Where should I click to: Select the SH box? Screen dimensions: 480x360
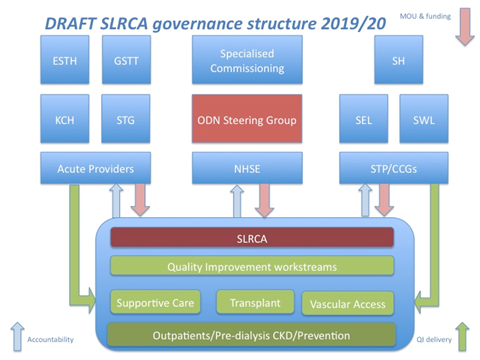coord(399,60)
